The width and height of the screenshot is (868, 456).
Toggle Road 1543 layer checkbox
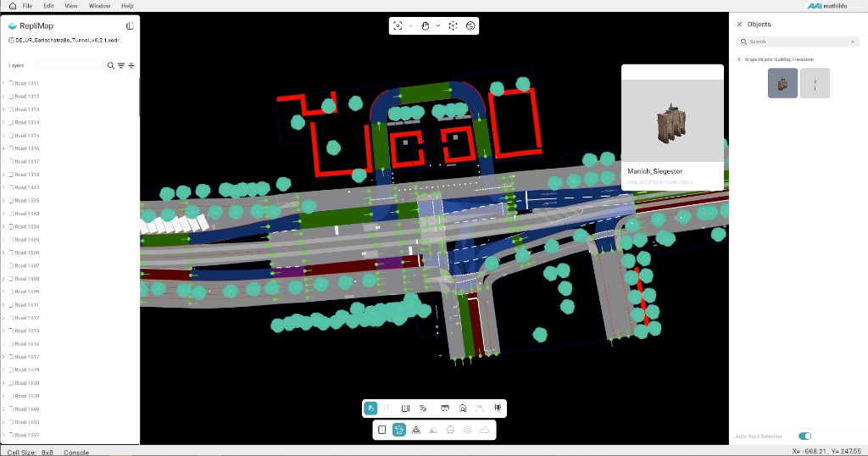[11, 214]
